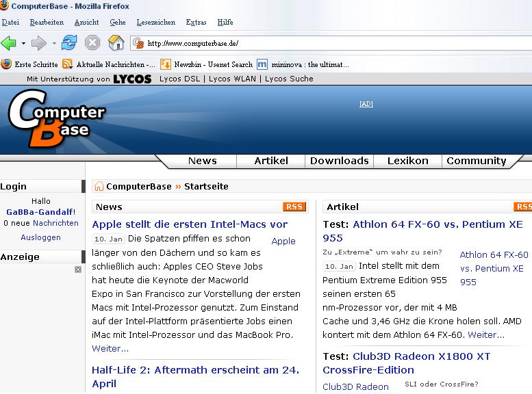Image resolution: width=532 pixels, height=394 pixels.
Task: Open the Aktuelle Nachrichten feed bookmark
Action: coord(110,64)
